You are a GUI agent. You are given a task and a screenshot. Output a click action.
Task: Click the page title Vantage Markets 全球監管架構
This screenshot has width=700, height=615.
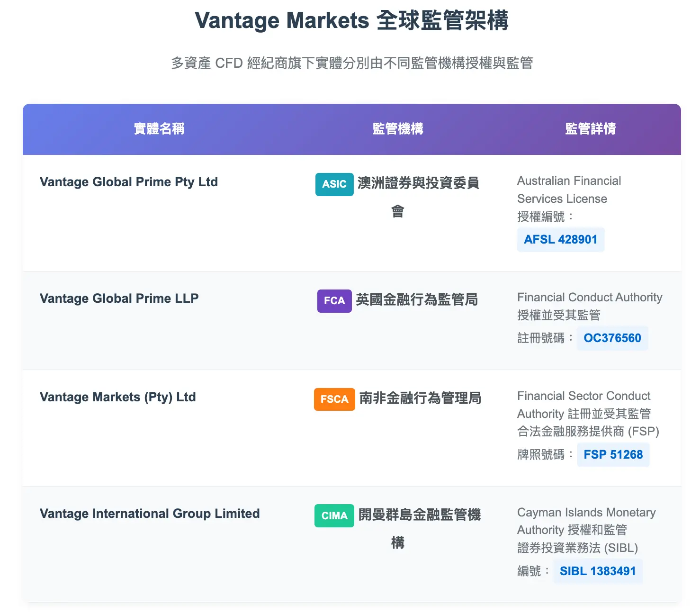pyautogui.click(x=351, y=21)
